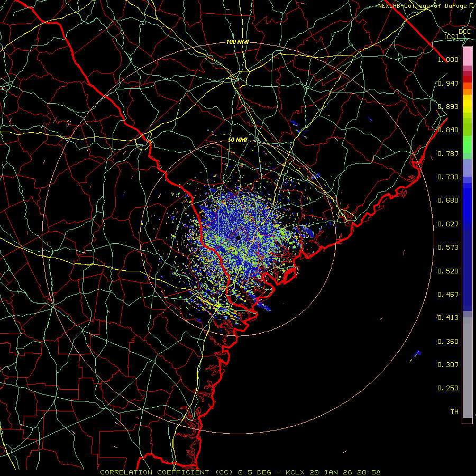The width and height of the screenshot is (476, 476).
Task: Click the 0.627 color scale value
Action: click(x=448, y=224)
